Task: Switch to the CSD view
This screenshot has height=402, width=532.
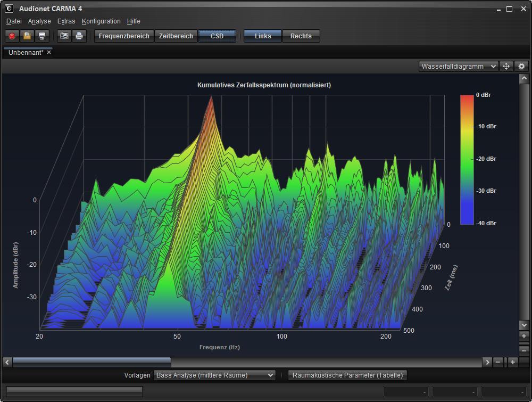Action: (x=217, y=36)
